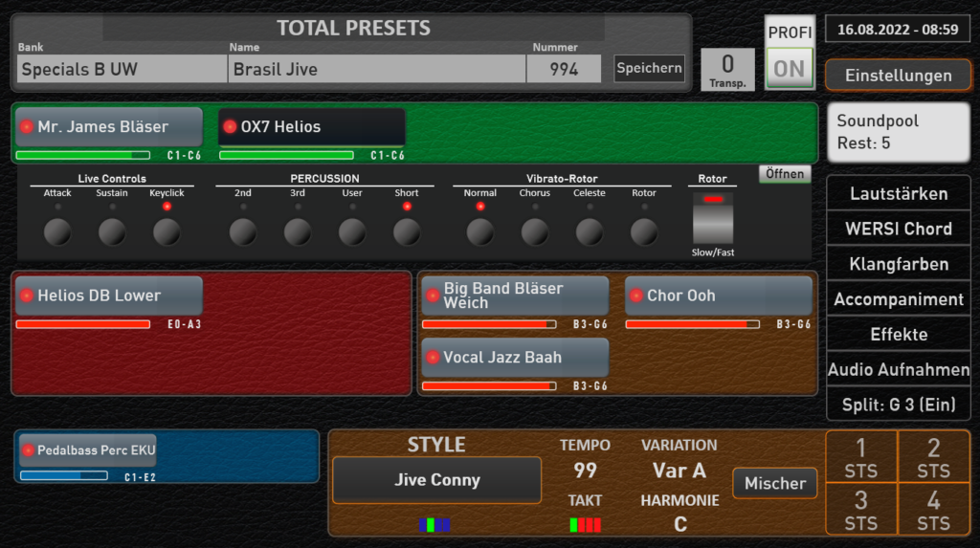Switch PROFI mode ON button

[790, 69]
